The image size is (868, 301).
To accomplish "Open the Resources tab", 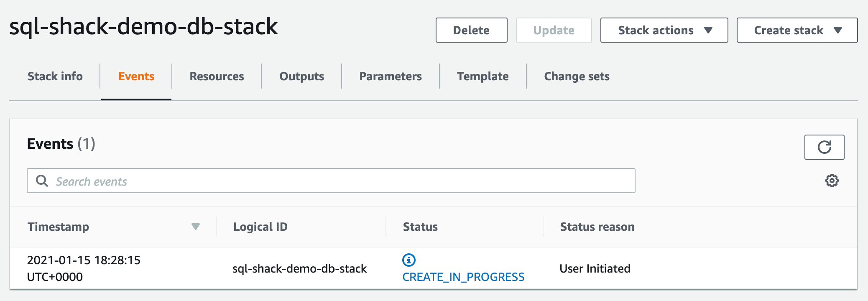I will tap(217, 77).
